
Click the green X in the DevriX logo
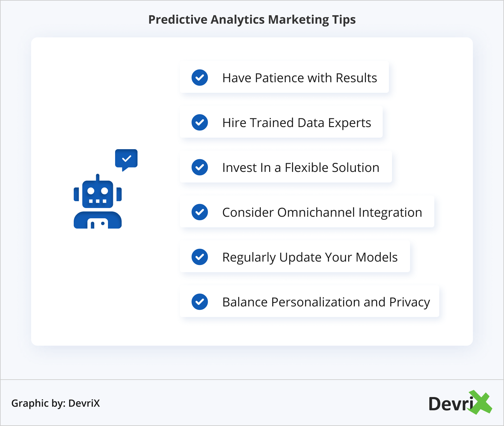coord(481,403)
